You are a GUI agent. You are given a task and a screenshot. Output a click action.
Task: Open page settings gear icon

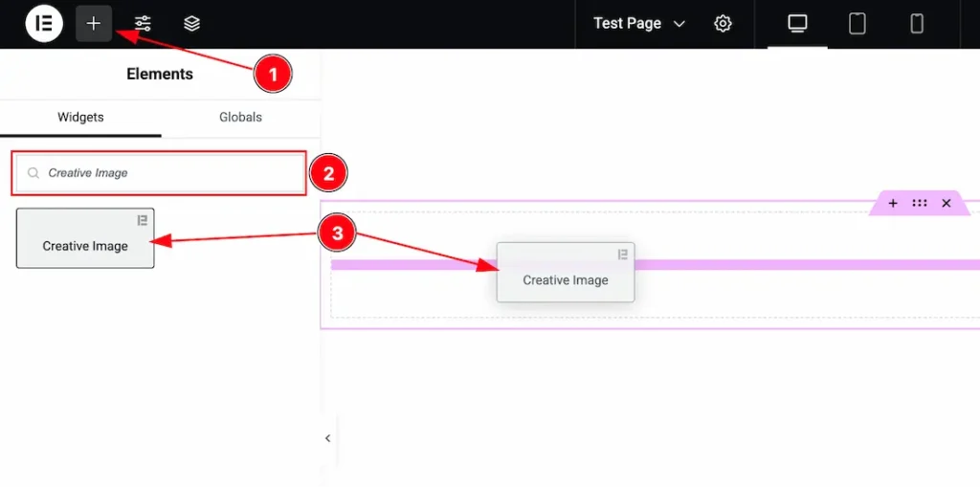[x=723, y=24]
